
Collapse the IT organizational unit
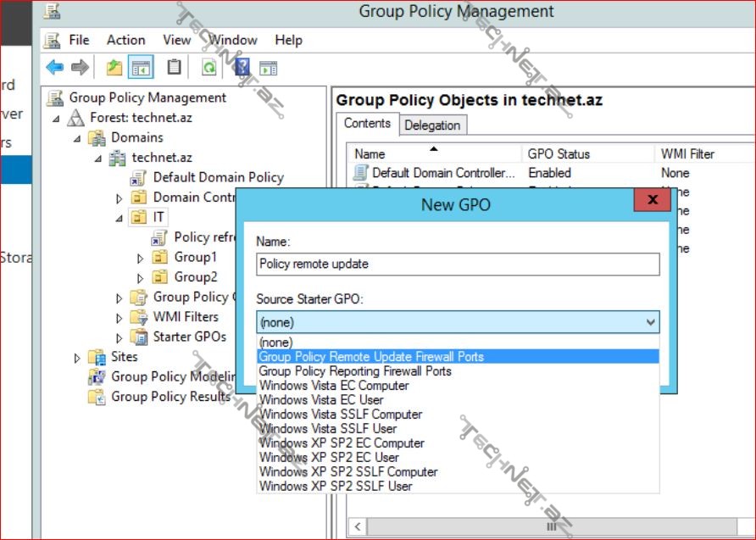click(x=120, y=218)
